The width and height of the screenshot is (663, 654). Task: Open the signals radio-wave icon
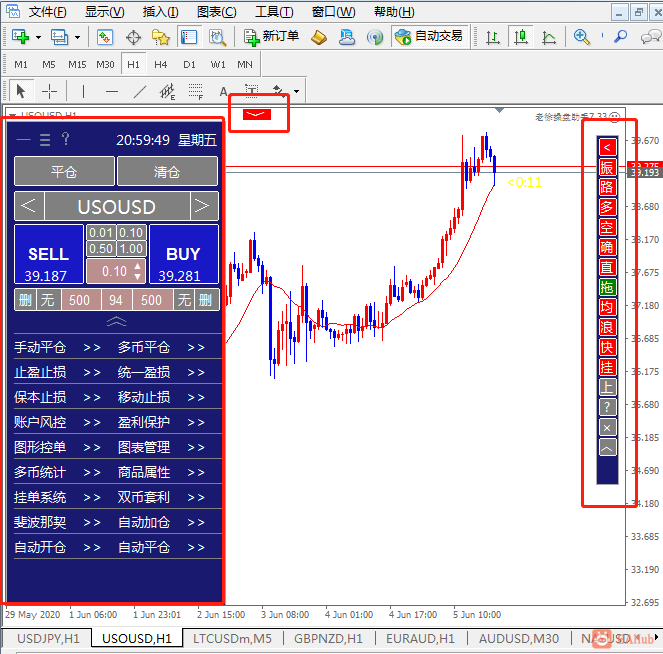point(375,37)
